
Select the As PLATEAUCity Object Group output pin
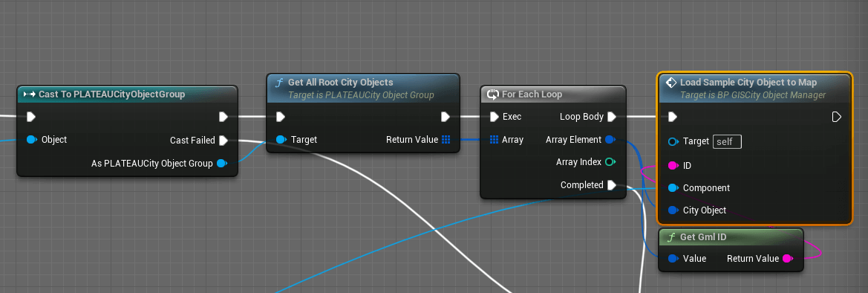(222, 163)
